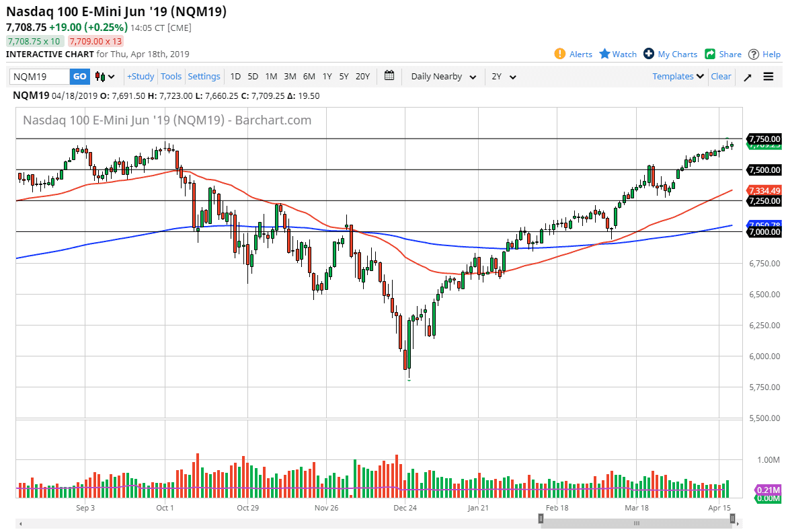
Task: Open the candlestick chart type dropdown
Action: pos(102,76)
